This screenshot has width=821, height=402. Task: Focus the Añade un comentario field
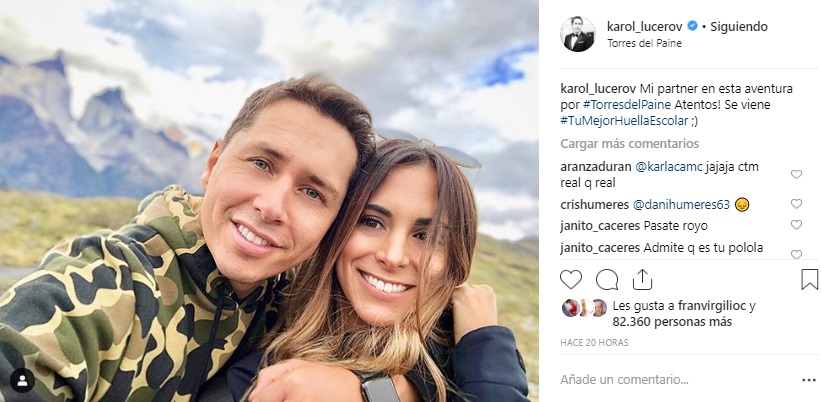click(675, 380)
